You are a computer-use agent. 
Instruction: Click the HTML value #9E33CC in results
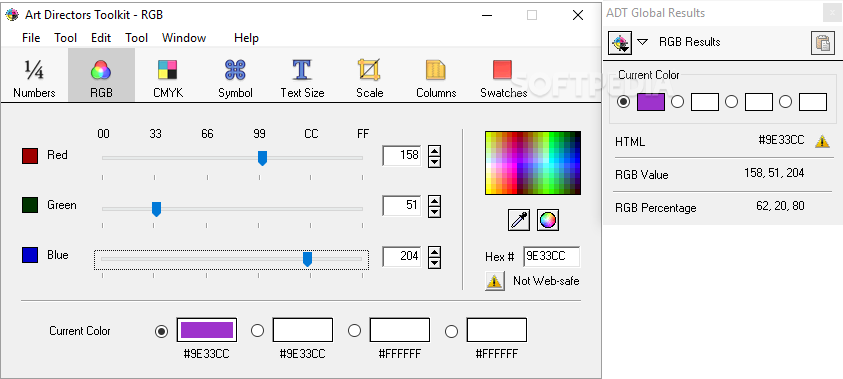(x=781, y=140)
